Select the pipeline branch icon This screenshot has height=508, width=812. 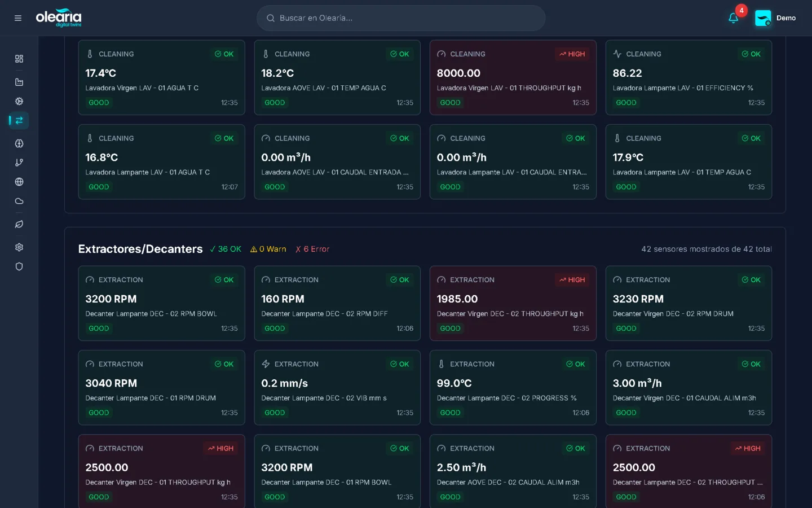(19, 162)
